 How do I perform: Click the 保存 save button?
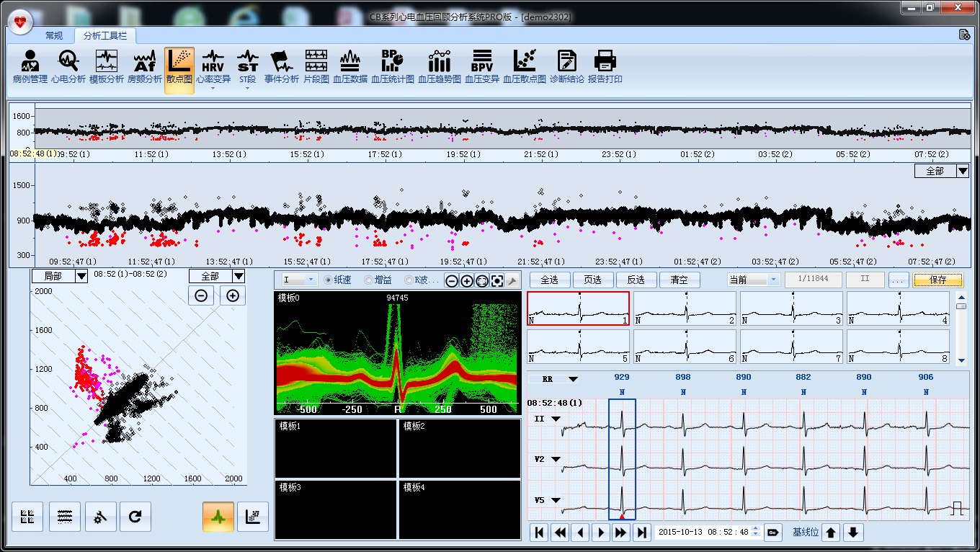937,280
